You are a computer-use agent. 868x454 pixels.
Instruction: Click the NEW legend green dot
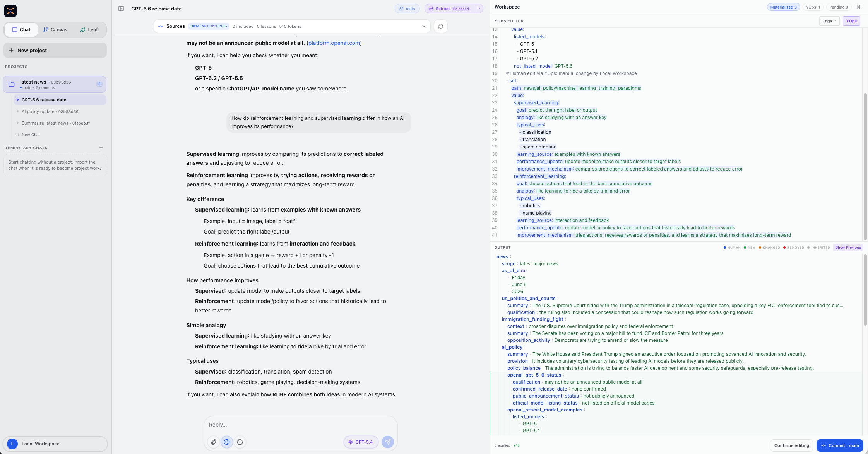[x=745, y=247]
